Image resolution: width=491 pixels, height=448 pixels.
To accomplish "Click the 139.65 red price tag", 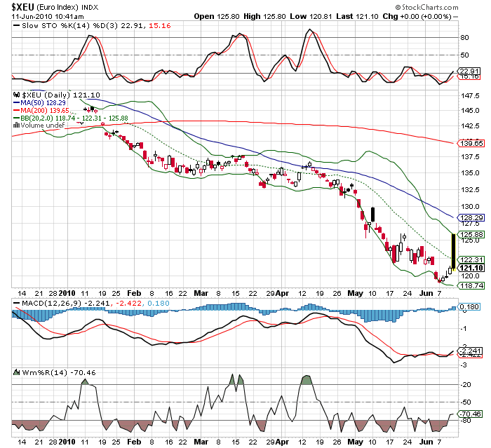I will click(x=471, y=144).
